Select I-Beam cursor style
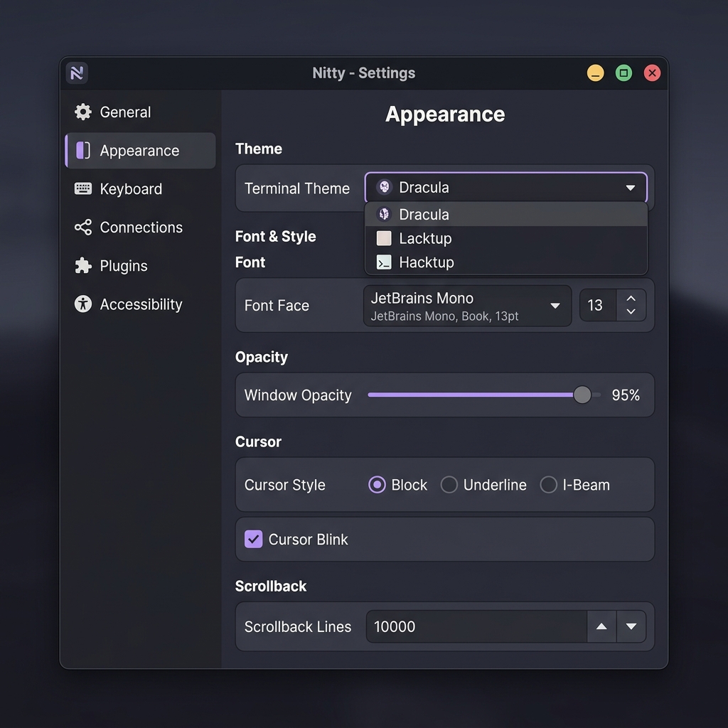The height and width of the screenshot is (728, 728). click(x=548, y=485)
